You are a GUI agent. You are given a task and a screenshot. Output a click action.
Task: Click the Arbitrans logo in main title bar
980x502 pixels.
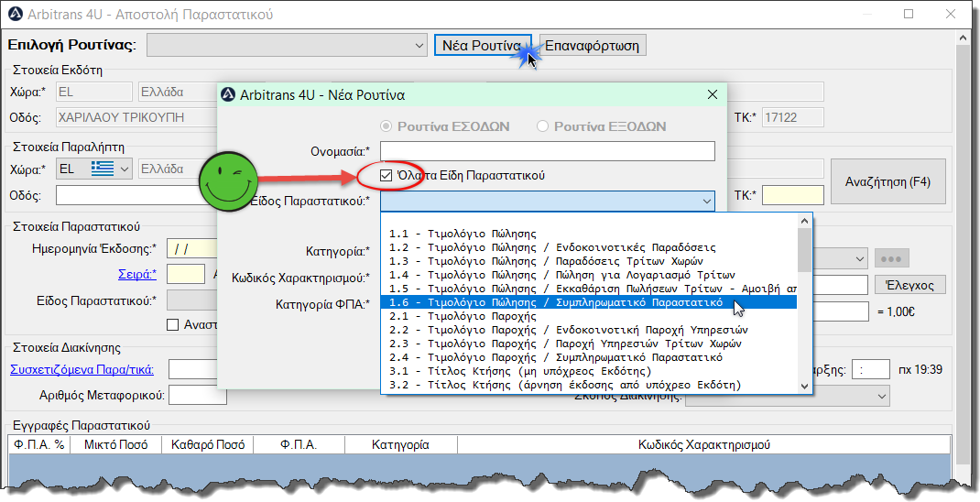[x=16, y=14]
